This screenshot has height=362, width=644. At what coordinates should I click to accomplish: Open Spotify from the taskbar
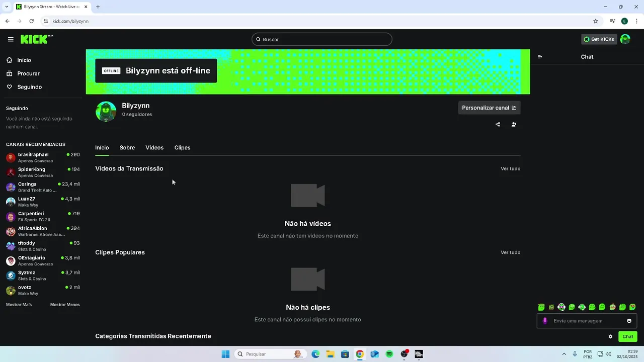(389, 354)
